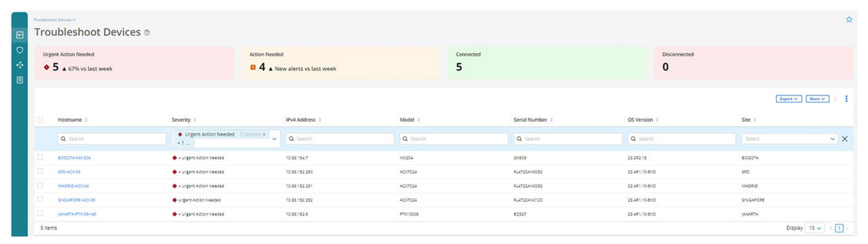Click serial number GX809 cell
Screen dimensions: 868x244
pyautogui.click(x=521, y=157)
